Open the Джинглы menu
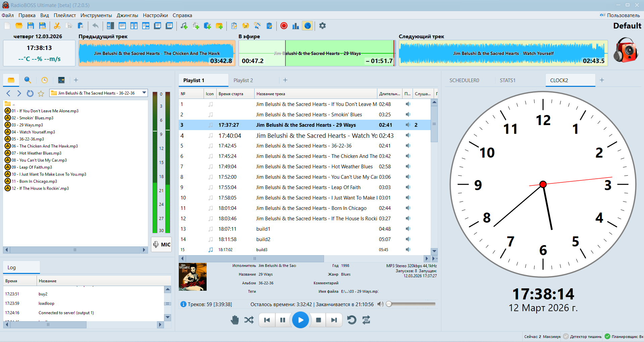 pyautogui.click(x=127, y=15)
